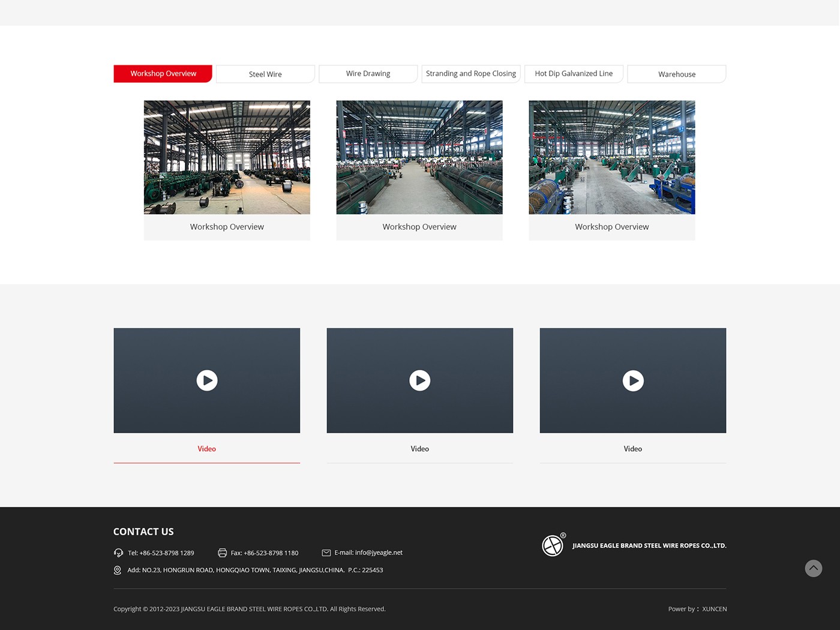Show the Hot Dip Galvanized Line tab
The width and height of the screenshot is (840, 630).
[574, 74]
